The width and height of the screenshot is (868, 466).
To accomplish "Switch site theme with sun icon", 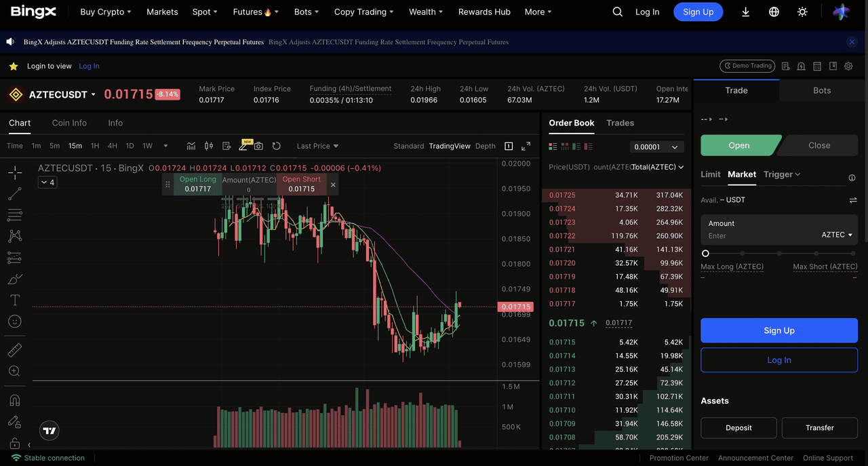I will 802,12.
